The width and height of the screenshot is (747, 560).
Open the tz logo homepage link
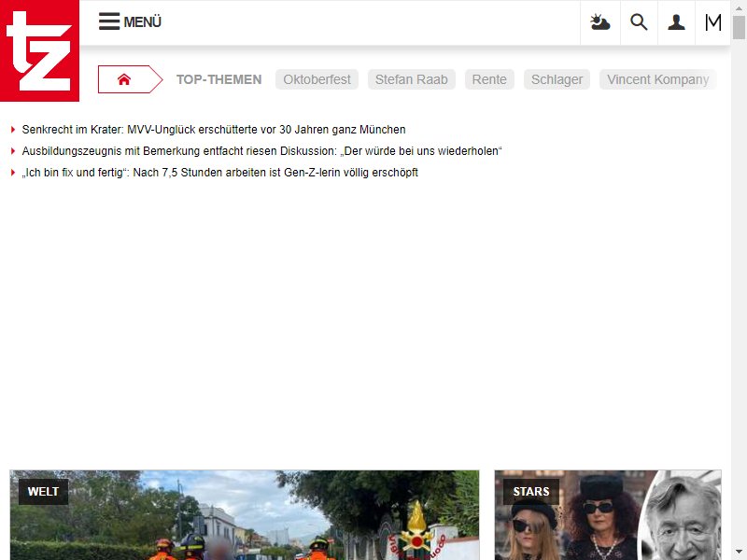(39, 50)
